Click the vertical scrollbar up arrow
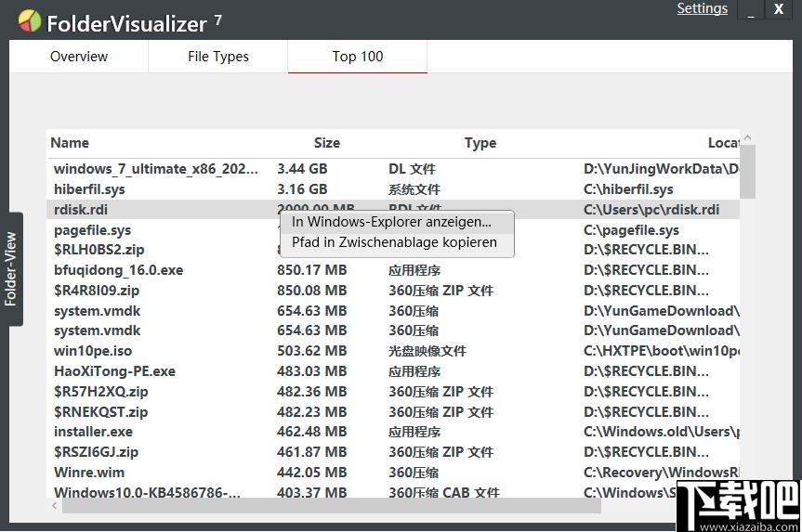The height and width of the screenshot is (532, 802). click(x=747, y=137)
